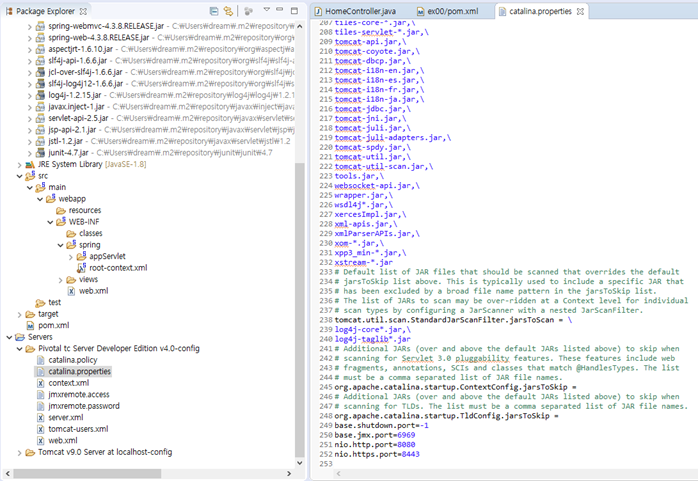The width and height of the screenshot is (698, 481).
Task: Maximize the Package Explorer panel
Action: [x=294, y=10]
